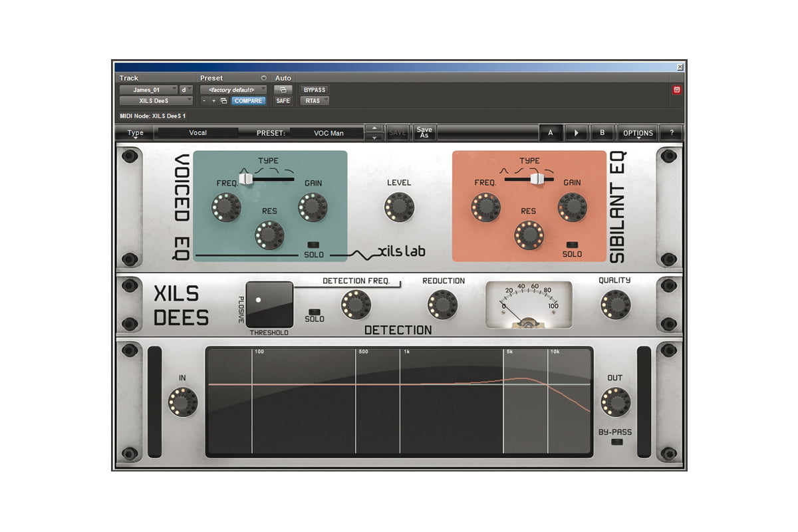The height and width of the screenshot is (532, 798).
Task: Click the REDUCTION knob
Action: click(x=443, y=305)
